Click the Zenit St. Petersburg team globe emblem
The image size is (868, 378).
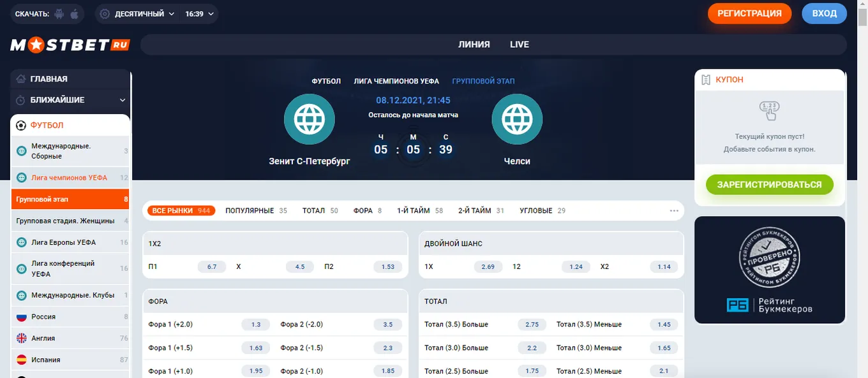(310, 119)
